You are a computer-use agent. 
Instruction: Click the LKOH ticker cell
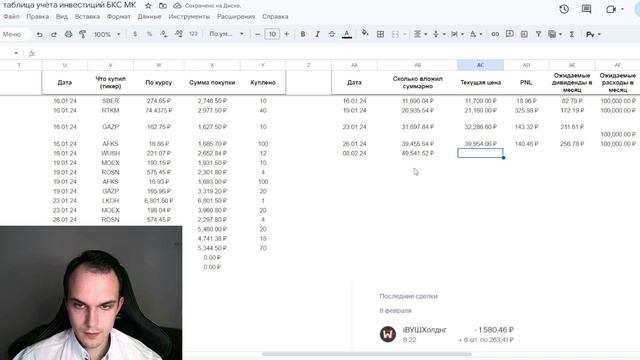pyautogui.click(x=110, y=201)
